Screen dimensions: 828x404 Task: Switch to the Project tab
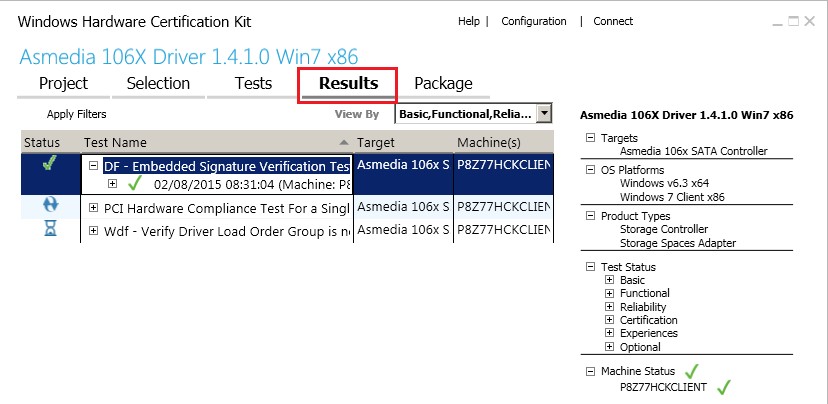(63, 83)
